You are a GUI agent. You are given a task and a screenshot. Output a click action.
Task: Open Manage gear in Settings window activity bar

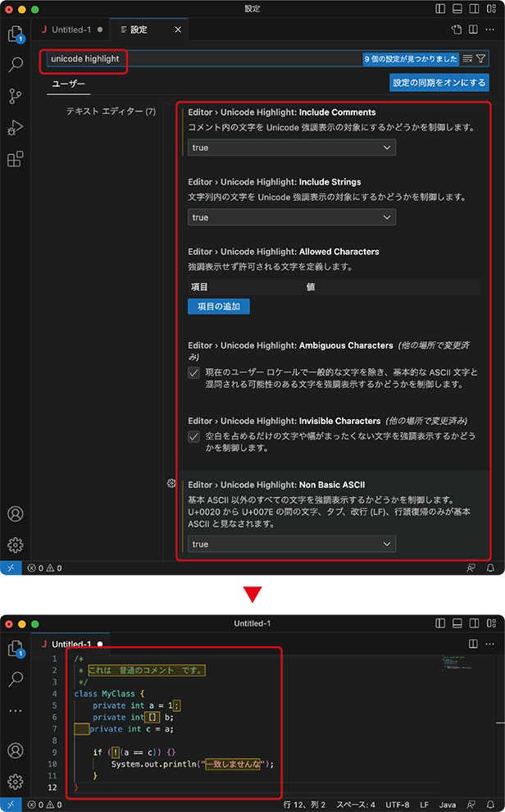coord(16,545)
